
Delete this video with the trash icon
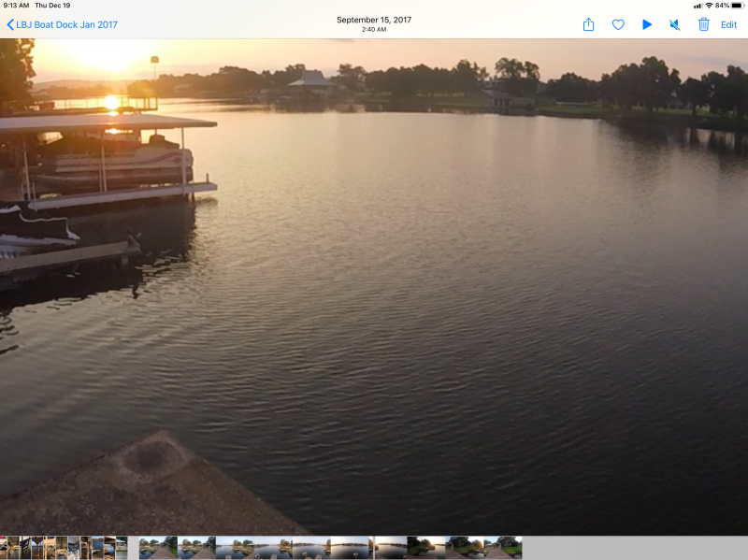704,24
